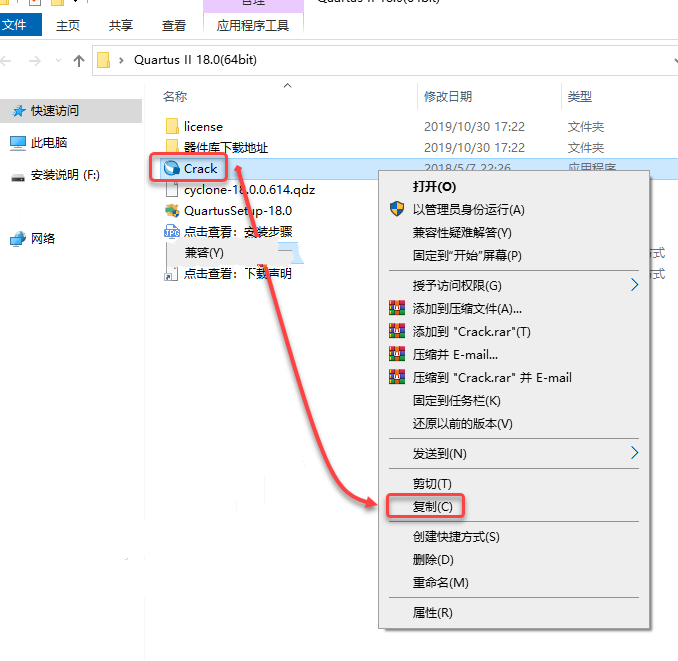Sort files by 类型 column
This screenshot has width=678, height=661.
coord(579,96)
